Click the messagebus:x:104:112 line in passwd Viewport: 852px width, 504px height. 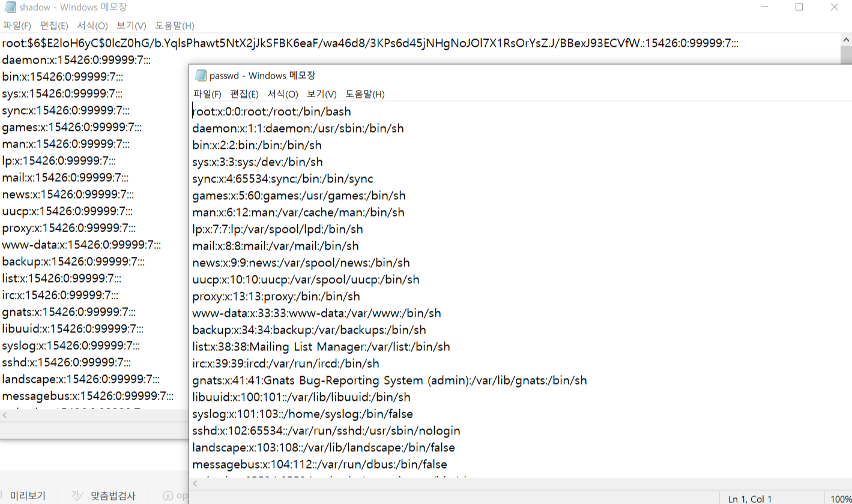click(320, 464)
